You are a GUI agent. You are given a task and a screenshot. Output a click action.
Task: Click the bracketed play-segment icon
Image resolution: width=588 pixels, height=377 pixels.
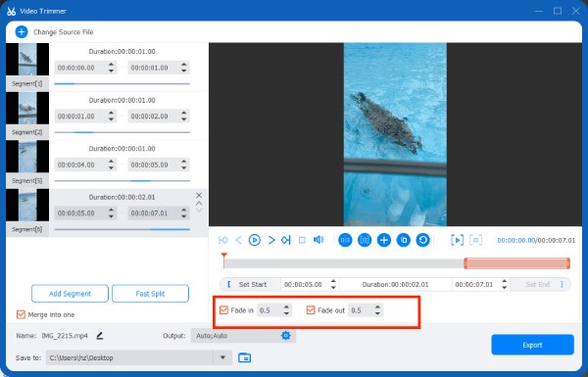(x=457, y=240)
